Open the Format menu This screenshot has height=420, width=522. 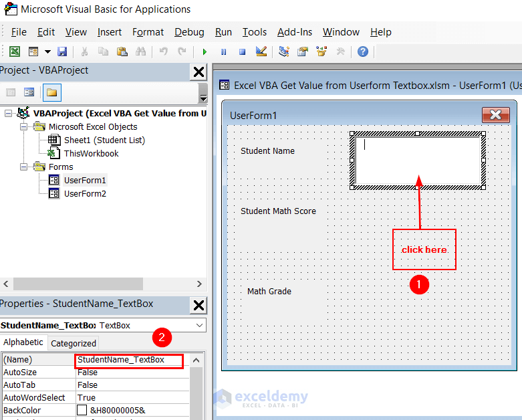coord(148,32)
